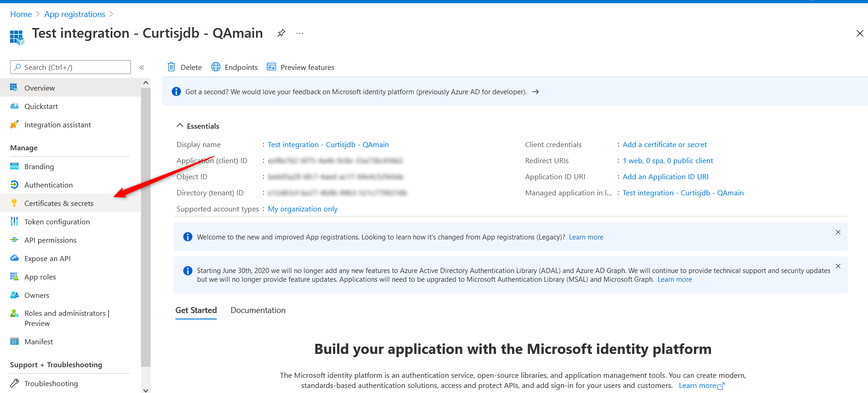Open the Redirect URIs link
This screenshot has height=393, width=868.
coord(668,160)
